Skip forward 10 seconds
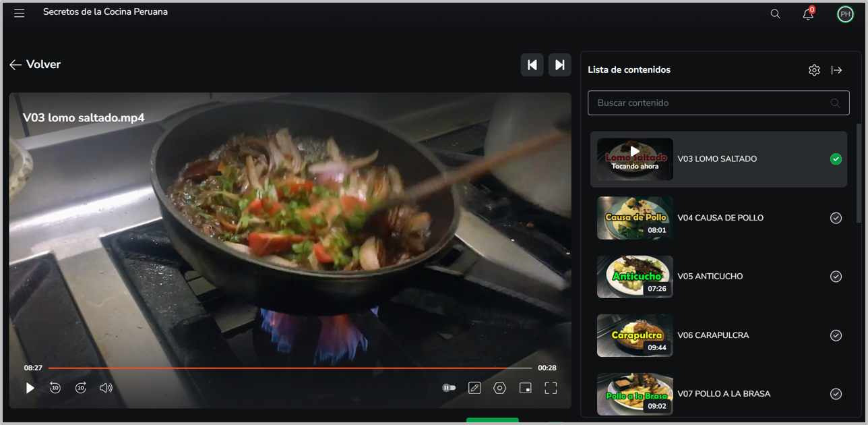 (x=81, y=388)
